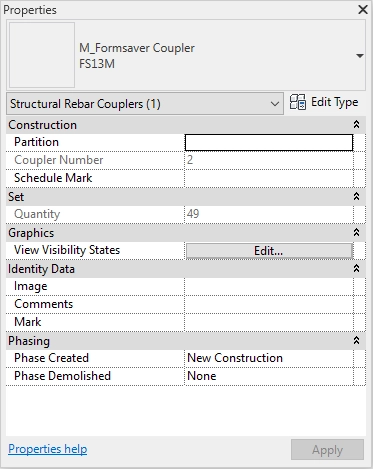Click the Edit Type icon
Image resolution: width=373 pixels, height=469 pixels.
(297, 102)
